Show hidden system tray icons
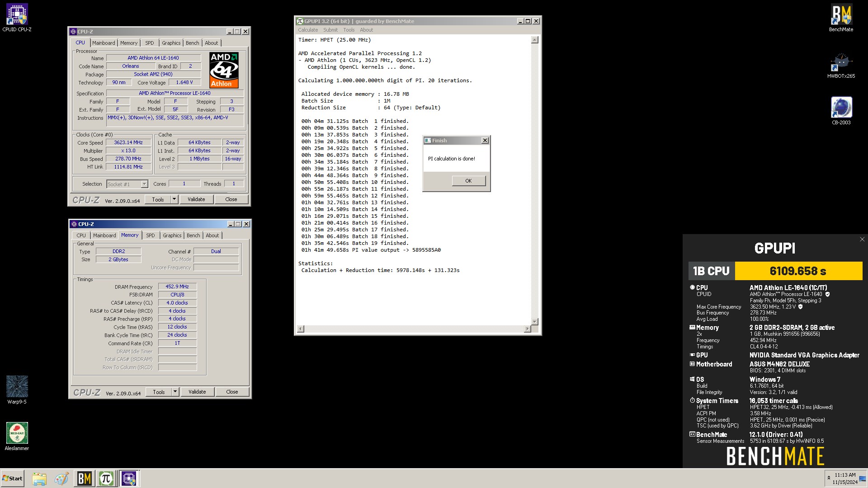This screenshot has height=488, width=868. (x=829, y=478)
